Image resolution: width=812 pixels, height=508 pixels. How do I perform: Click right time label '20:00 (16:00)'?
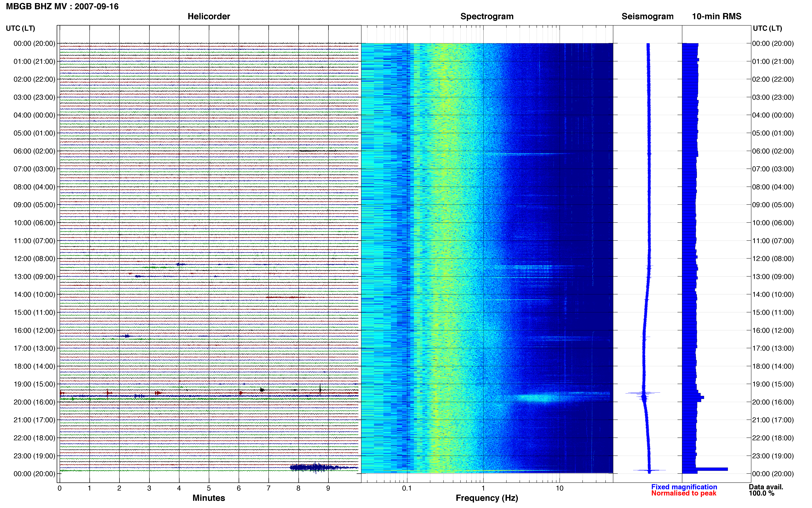[x=773, y=402]
